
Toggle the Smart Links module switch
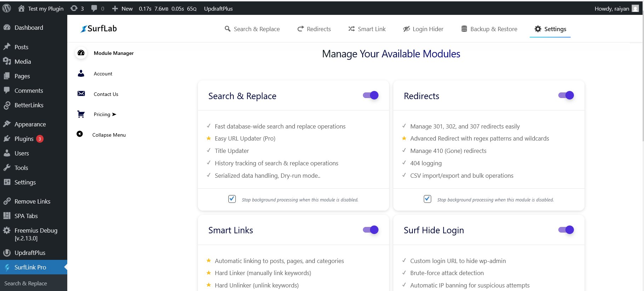pos(371,230)
